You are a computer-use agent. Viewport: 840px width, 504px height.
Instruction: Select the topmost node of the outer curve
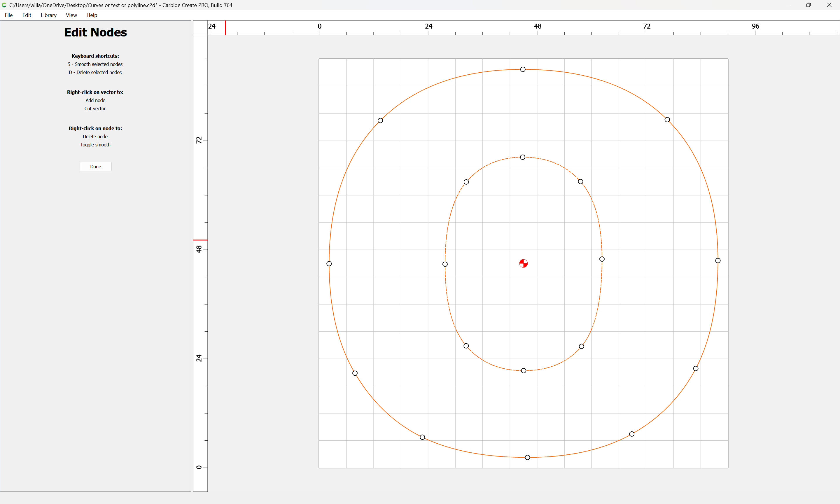[523, 69]
